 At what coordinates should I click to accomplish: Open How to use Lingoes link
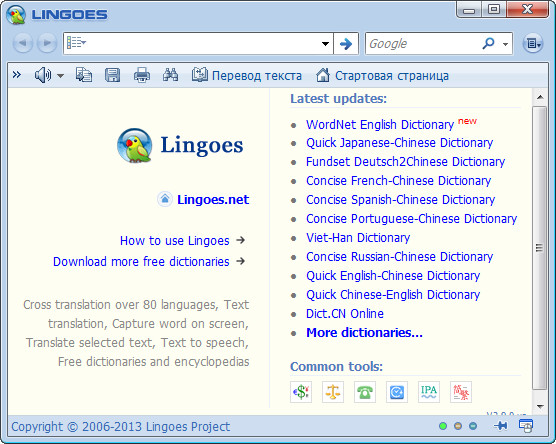[175, 240]
